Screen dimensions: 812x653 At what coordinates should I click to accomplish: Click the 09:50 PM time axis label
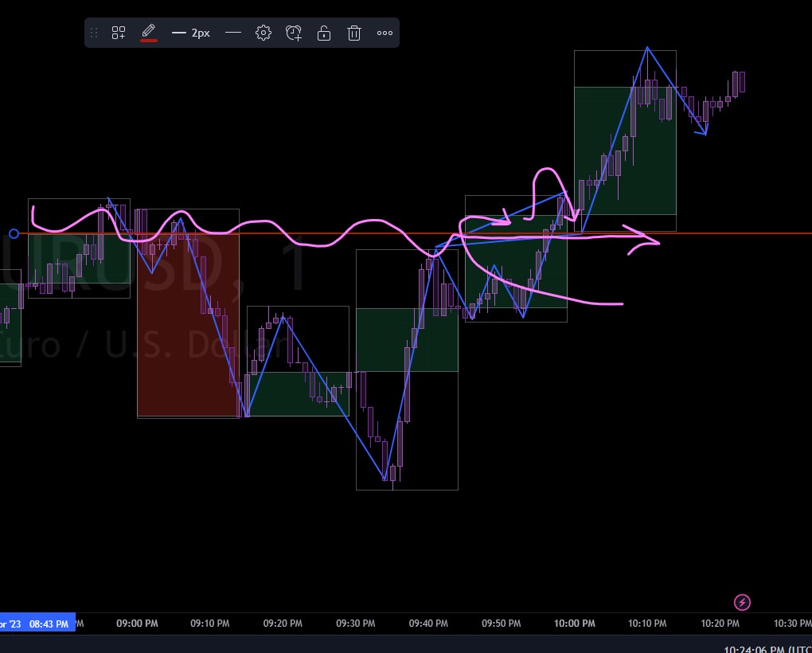(x=502, y=624)
